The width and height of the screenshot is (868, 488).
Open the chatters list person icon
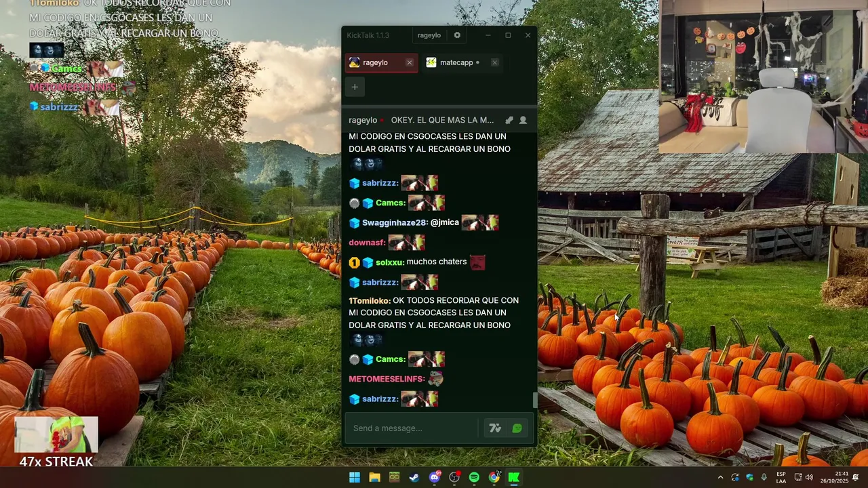pyautogui.click(x=523, y=120)
